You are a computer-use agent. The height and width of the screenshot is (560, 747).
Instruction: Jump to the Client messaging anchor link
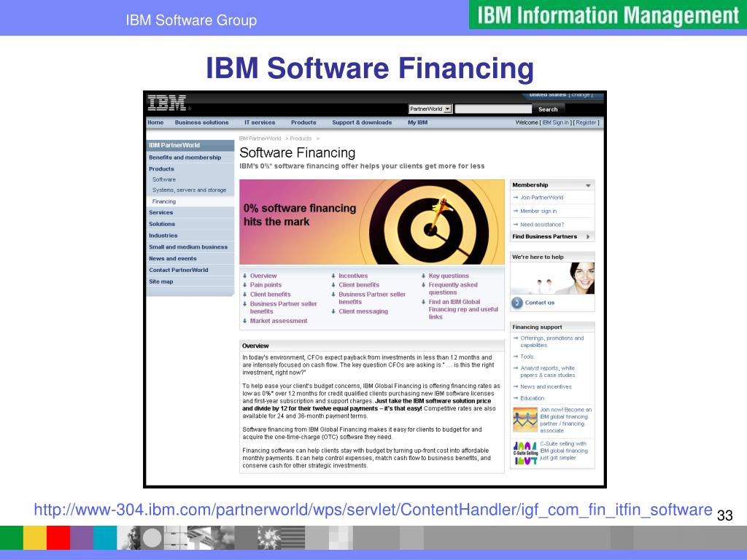(x=363, y=311)
